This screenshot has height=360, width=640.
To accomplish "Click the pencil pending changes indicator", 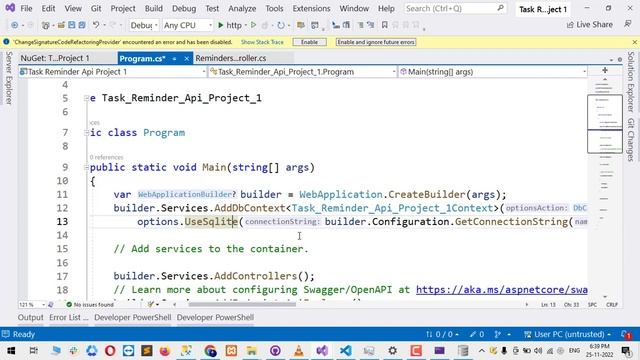I will 477,334.
